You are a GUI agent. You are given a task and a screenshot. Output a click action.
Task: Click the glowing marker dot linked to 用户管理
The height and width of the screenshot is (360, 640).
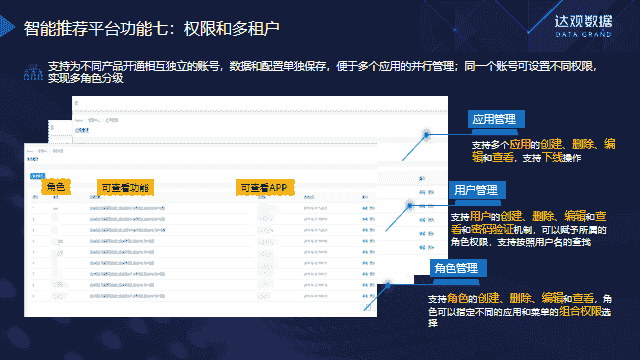coord(409,205)
